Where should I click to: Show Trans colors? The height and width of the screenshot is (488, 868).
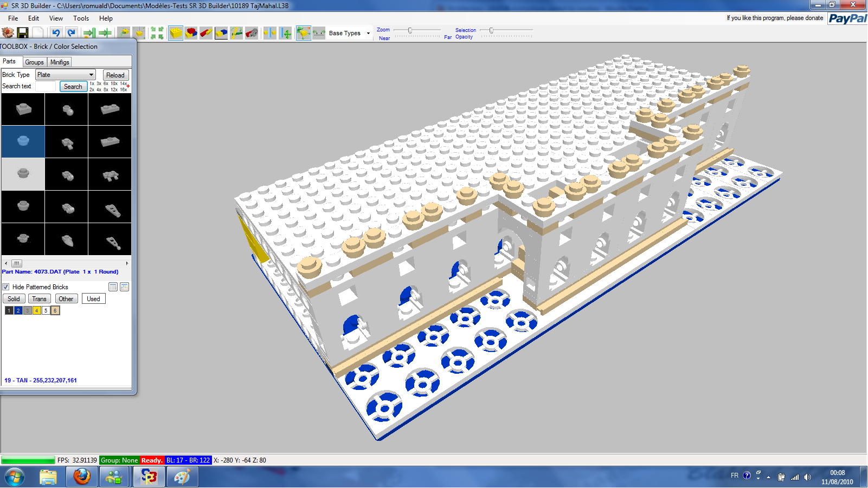39,299
